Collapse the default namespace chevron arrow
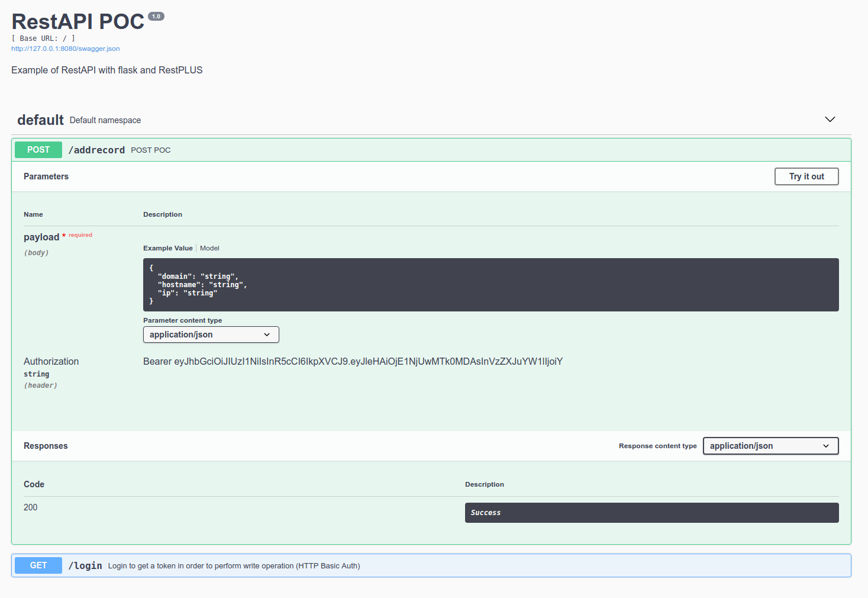The height and width of the screenshot is (598, 868). point(830,120)
